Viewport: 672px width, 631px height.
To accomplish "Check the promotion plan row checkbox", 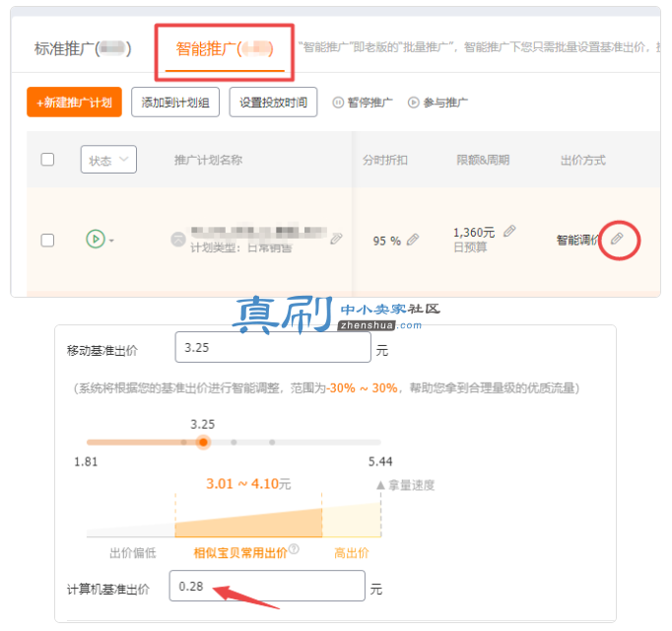I will click(x=47, y=240).
